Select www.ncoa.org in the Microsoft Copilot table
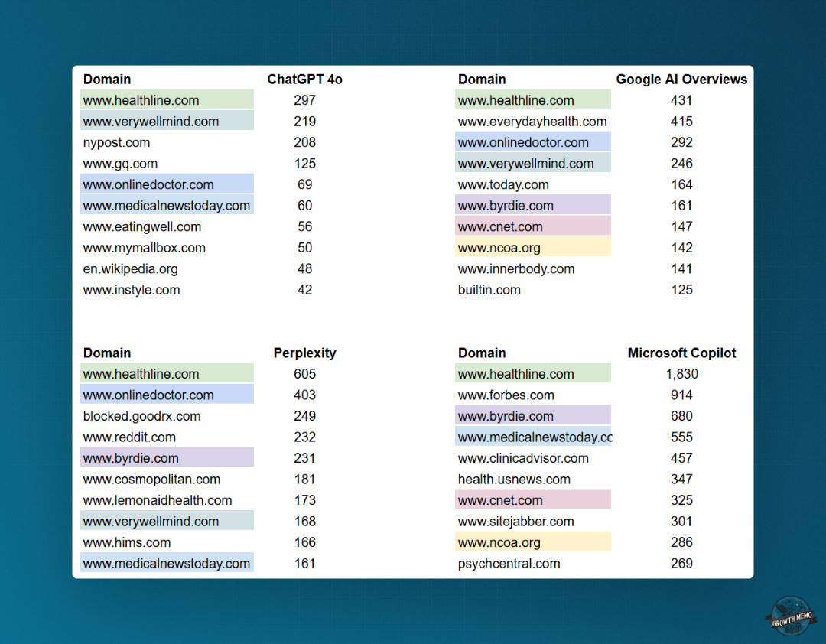Viewport: 826px width, 644px height. (533, 542)
